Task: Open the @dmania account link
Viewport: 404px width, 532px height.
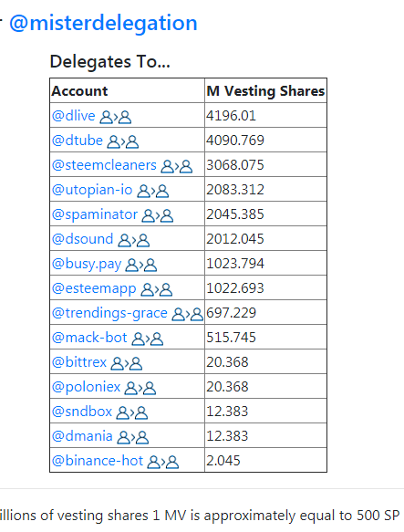Action: 82,436
